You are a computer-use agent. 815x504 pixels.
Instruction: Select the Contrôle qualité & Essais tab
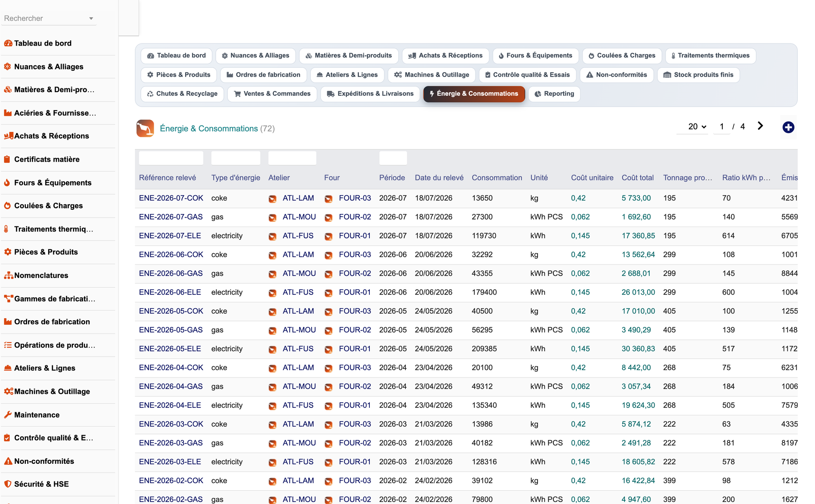[x=527, y=75]
